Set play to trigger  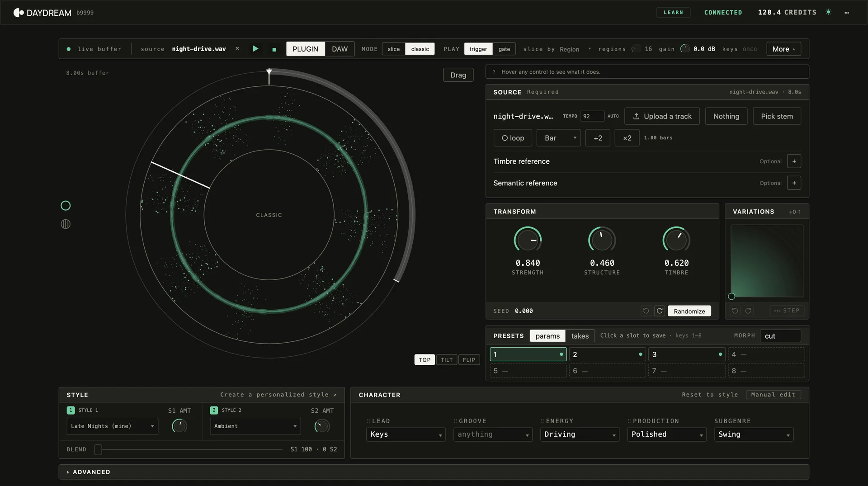[478, 49]
